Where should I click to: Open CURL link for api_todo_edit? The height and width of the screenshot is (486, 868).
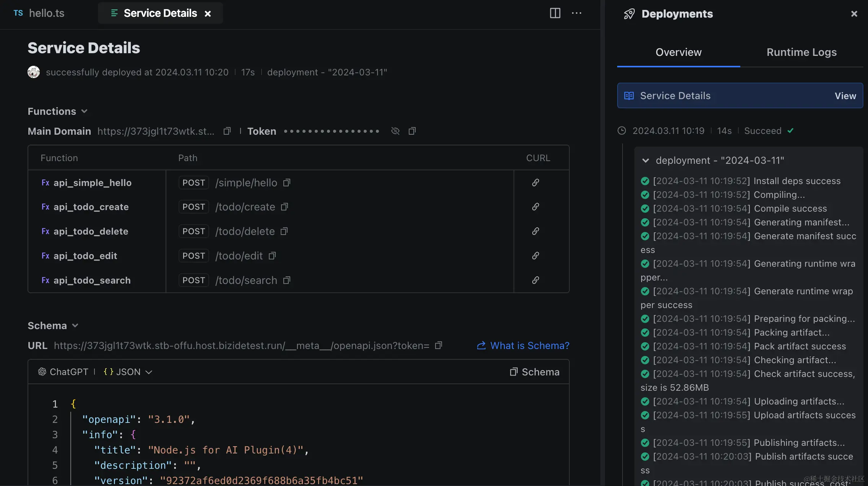535,256
